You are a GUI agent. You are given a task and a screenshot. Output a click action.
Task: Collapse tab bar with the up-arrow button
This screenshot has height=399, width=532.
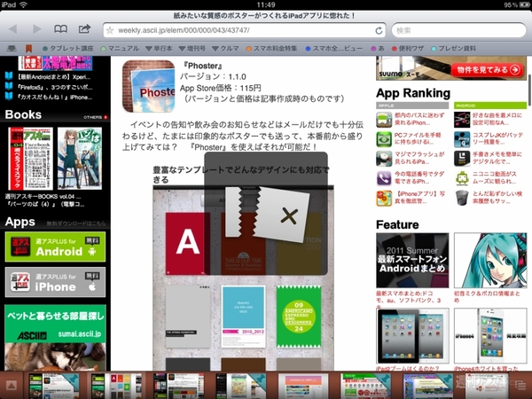click(11, 386)
